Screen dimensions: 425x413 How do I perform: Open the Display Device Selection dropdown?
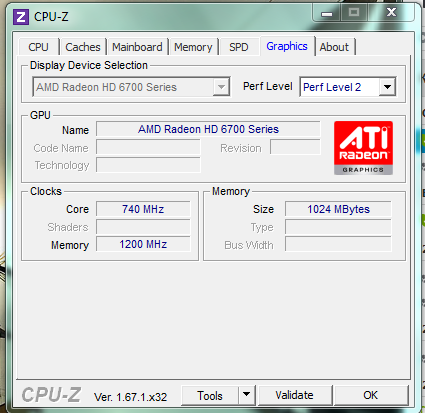[131, 87]
